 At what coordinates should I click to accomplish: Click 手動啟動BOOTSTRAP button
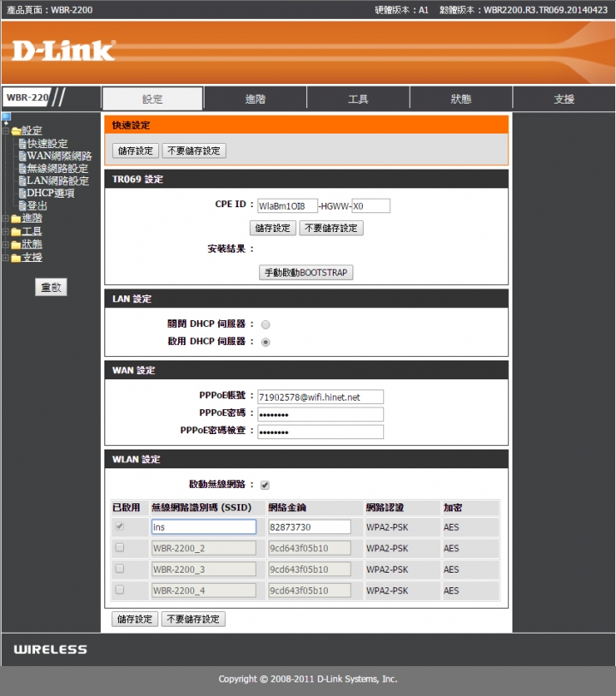(306, 272)
